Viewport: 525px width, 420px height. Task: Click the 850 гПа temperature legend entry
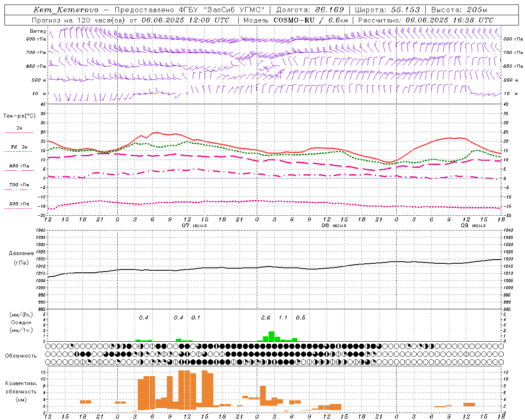19,166
